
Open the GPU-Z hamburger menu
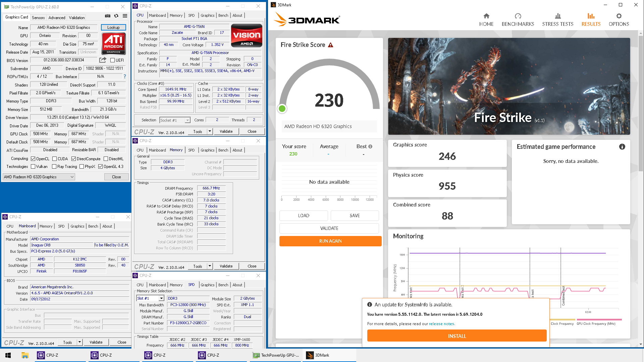[125, 16]
